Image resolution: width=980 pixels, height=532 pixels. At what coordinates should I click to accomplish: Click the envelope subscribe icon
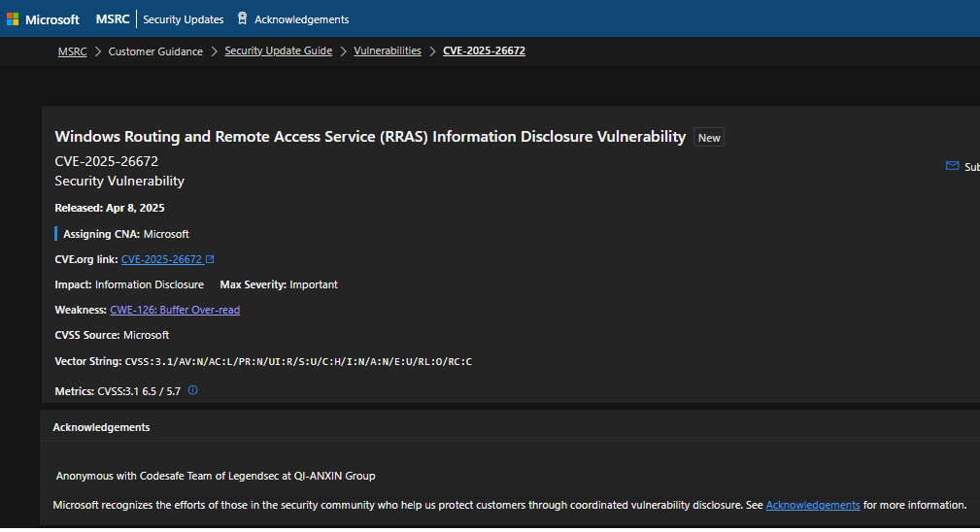click(952, 166)
